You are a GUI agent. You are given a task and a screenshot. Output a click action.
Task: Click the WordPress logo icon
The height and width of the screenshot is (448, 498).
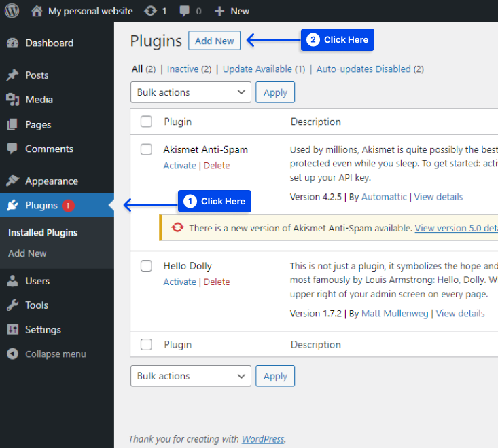(14, 11)
